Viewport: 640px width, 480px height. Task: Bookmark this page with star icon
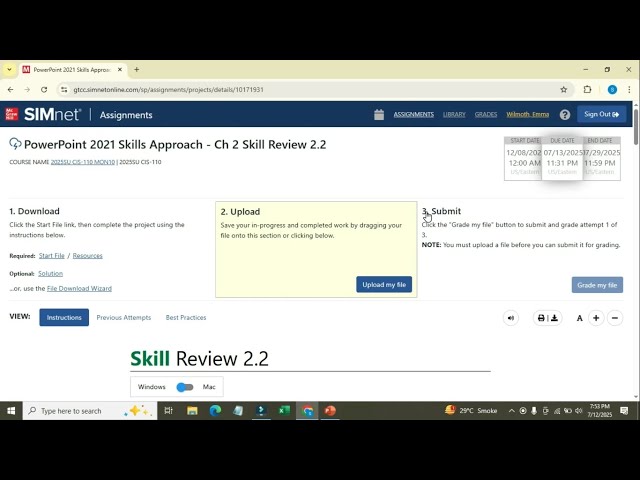564,89
